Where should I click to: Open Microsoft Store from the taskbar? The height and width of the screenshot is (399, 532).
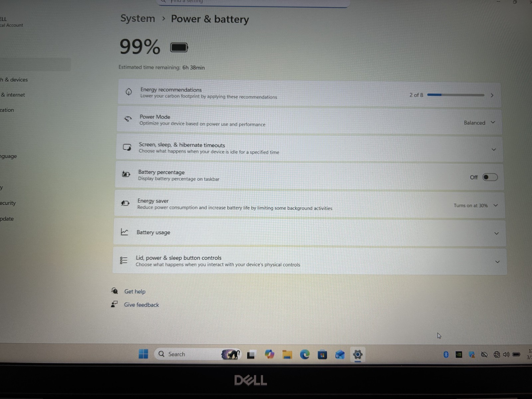(322, 355)
